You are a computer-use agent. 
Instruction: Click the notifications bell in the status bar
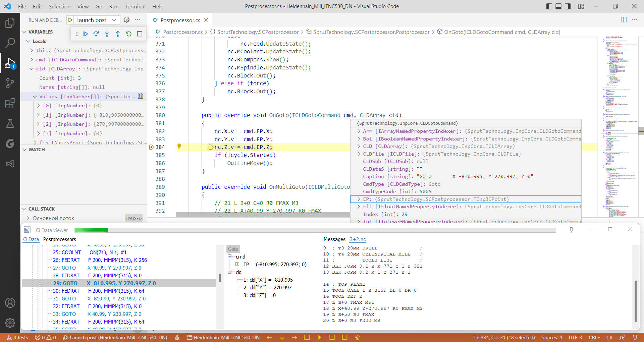(635, 337)
